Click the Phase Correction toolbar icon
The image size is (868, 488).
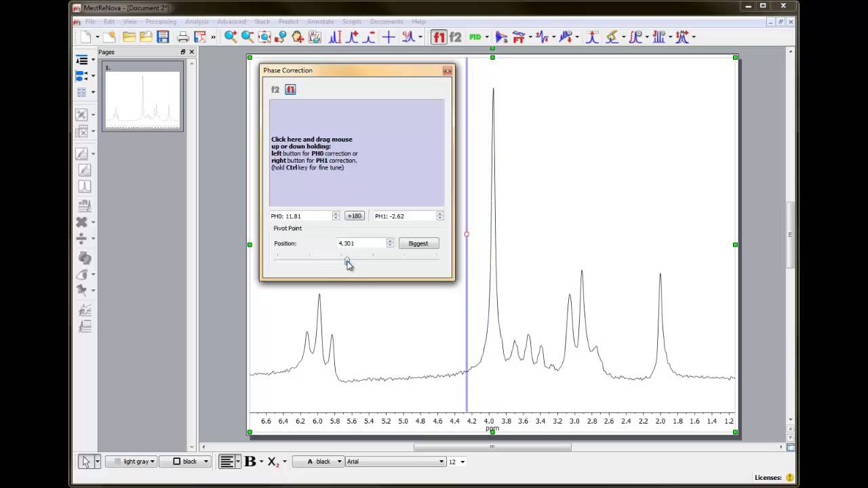541,37
